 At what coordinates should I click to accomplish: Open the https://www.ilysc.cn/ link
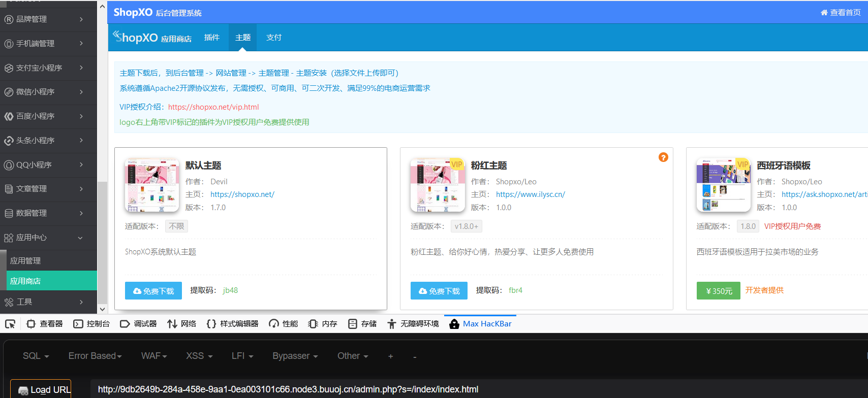[x=531, y=194]
